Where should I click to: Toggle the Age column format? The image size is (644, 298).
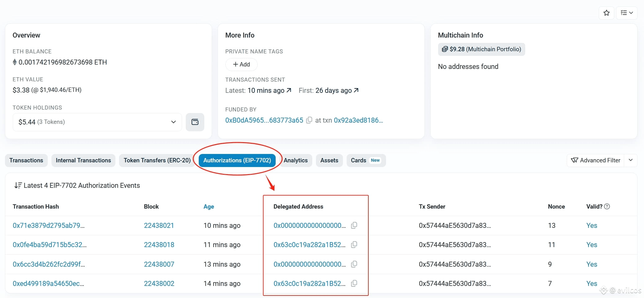click(209, 206)
